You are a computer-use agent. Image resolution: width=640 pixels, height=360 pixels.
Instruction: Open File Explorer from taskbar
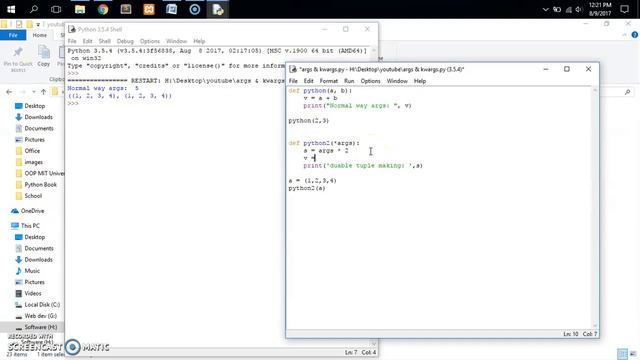click(x=80, y=9)
